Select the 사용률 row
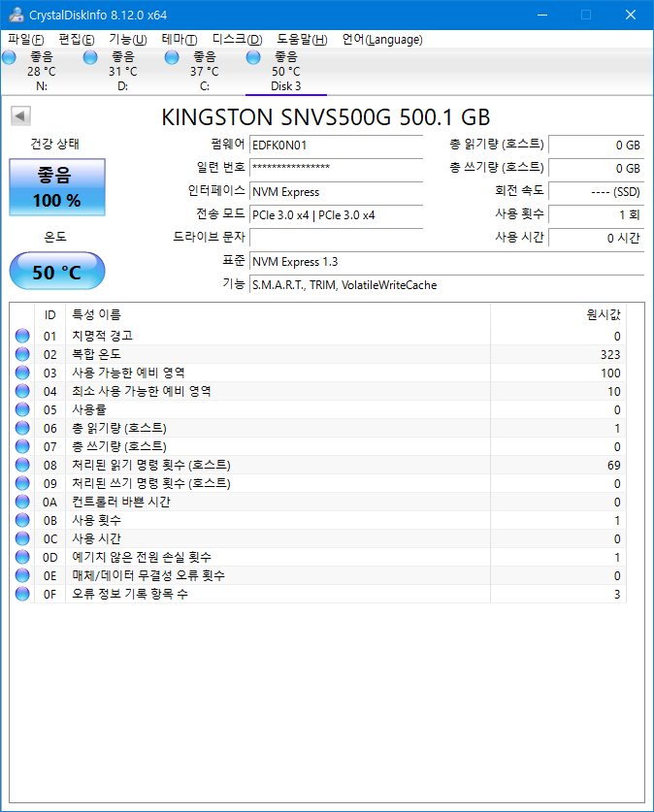 (x=318, y=409)
